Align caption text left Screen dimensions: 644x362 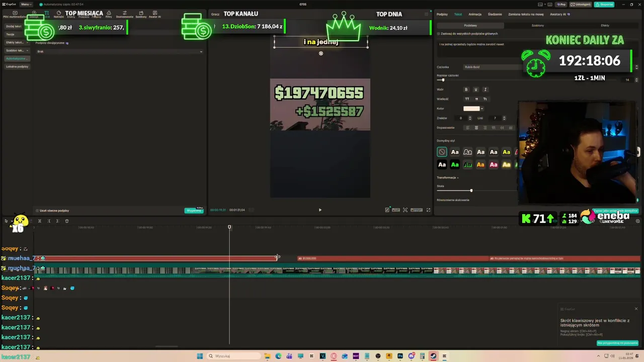[x=468, y=128]
